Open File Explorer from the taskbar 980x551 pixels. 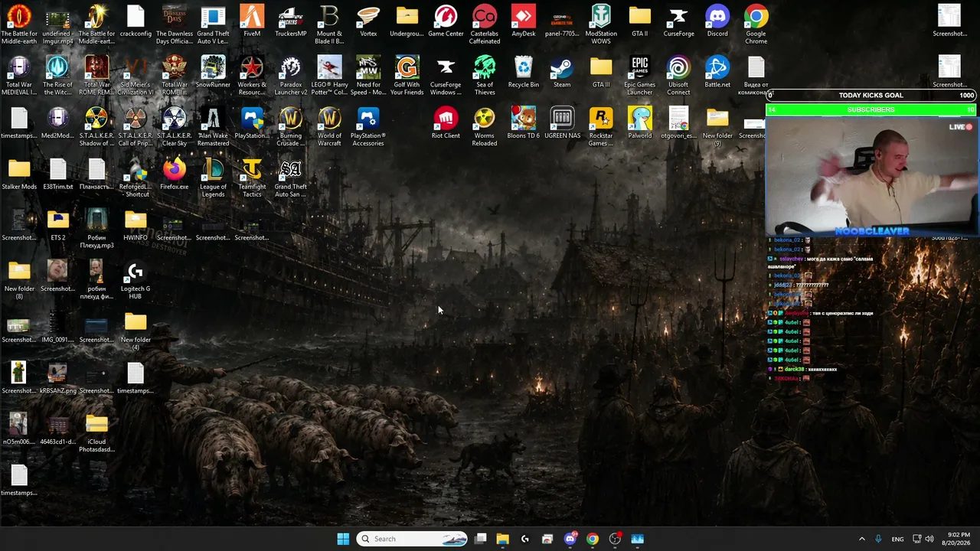pos(503,539)
